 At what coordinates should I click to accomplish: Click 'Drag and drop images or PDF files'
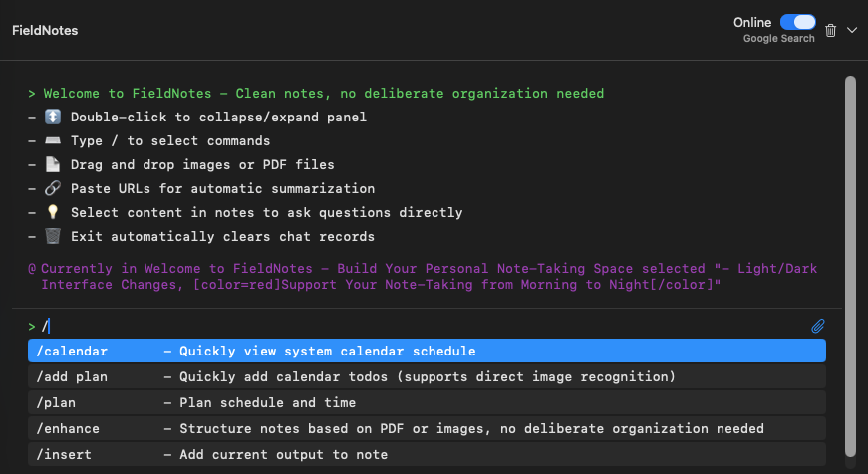(x=202, y=165)
